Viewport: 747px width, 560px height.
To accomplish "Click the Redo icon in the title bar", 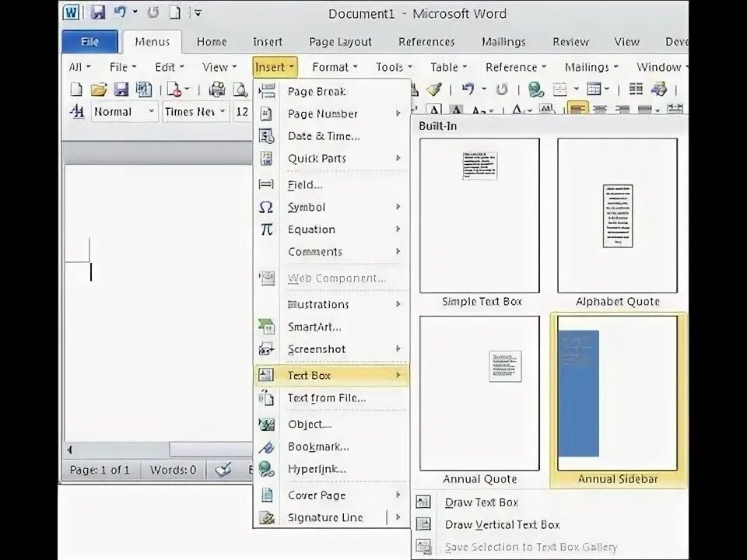I will point(153,12).
